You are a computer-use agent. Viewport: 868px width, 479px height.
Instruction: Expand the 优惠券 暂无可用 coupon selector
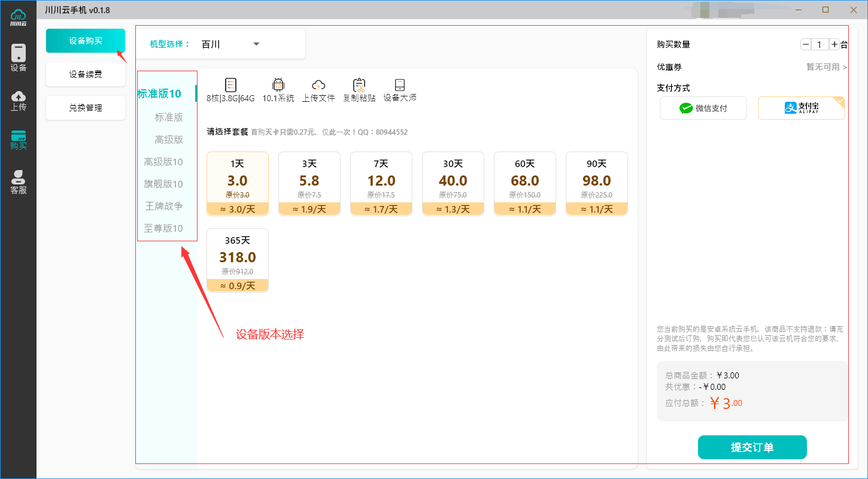(x=826, y=67)
